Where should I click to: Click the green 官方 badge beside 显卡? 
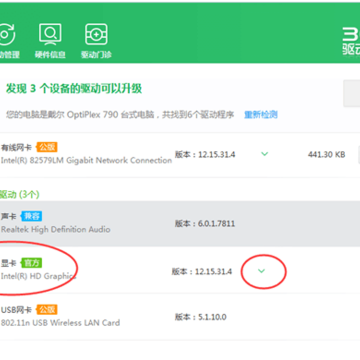point(31,263)
